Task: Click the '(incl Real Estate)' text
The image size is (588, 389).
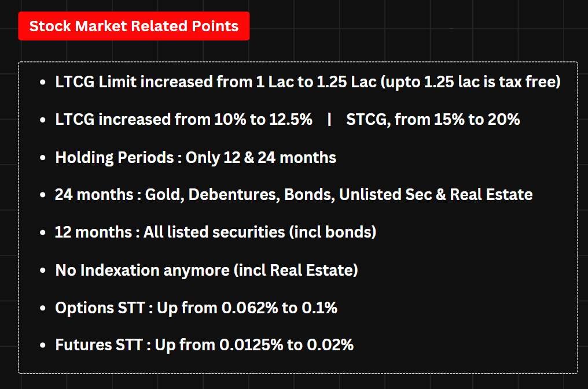Action: coord(296,270)
